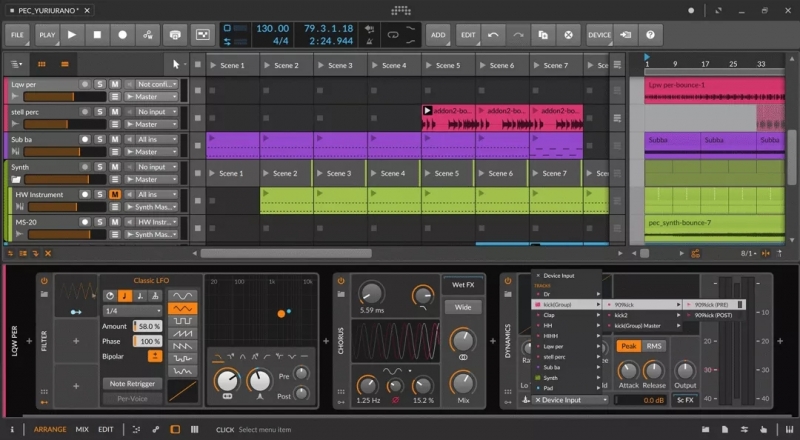Toggle the loop icon in transport
800x440 pixels.
(393, 35)
